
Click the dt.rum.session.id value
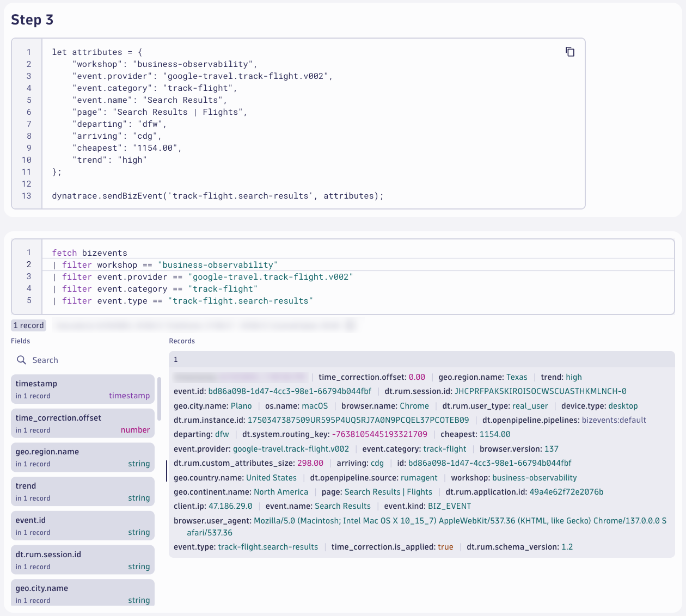click(541, 391)
